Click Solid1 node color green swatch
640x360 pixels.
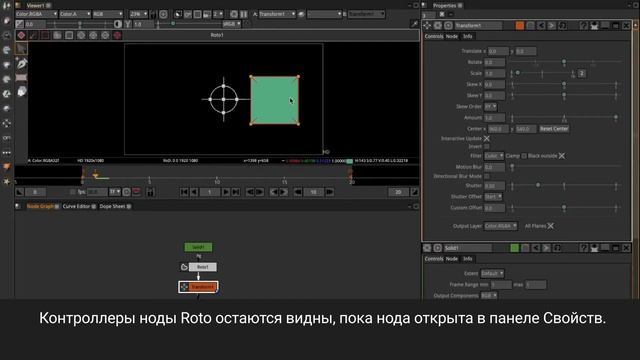coord(515,248)
